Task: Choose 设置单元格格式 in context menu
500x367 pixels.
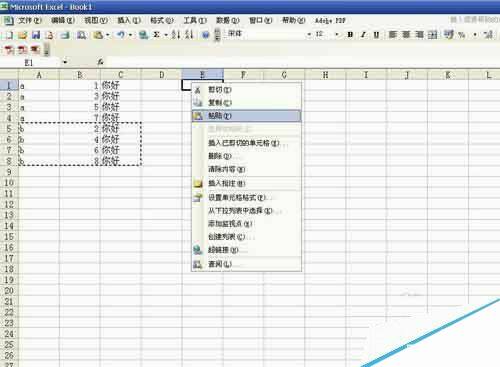Action: (x=247, y=198)
